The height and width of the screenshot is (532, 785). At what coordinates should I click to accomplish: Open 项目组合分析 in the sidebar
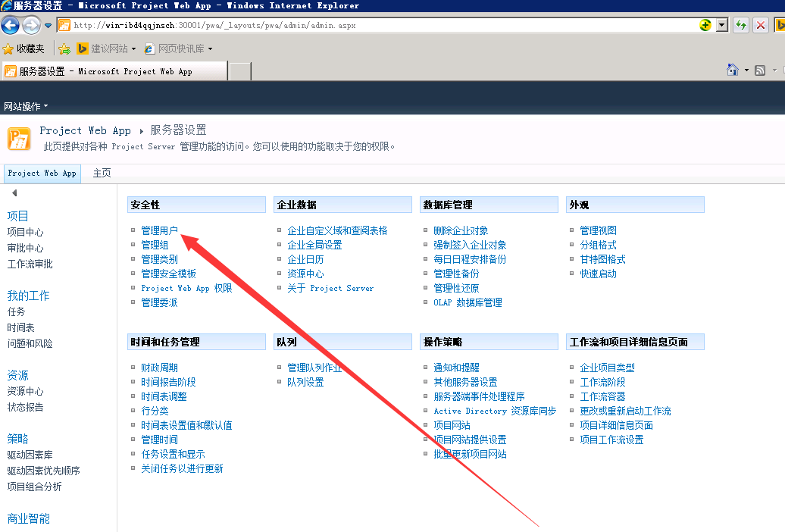(35, 487)
